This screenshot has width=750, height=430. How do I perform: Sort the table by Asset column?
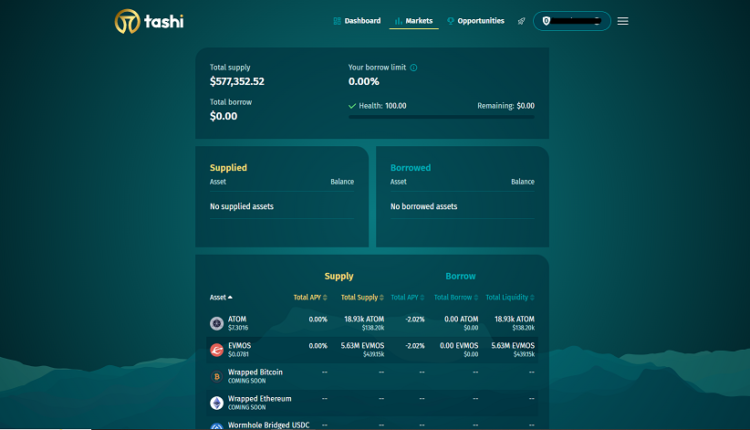click(220, 297)
